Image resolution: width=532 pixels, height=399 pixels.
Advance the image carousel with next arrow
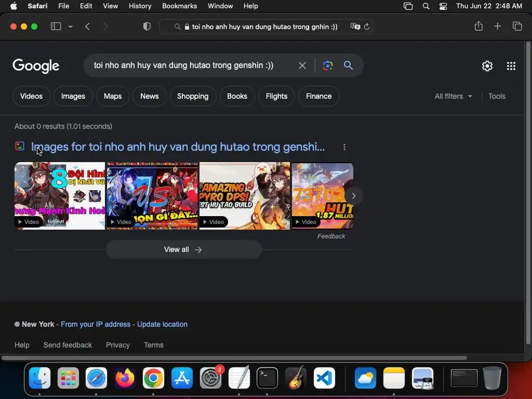(353, 196)
